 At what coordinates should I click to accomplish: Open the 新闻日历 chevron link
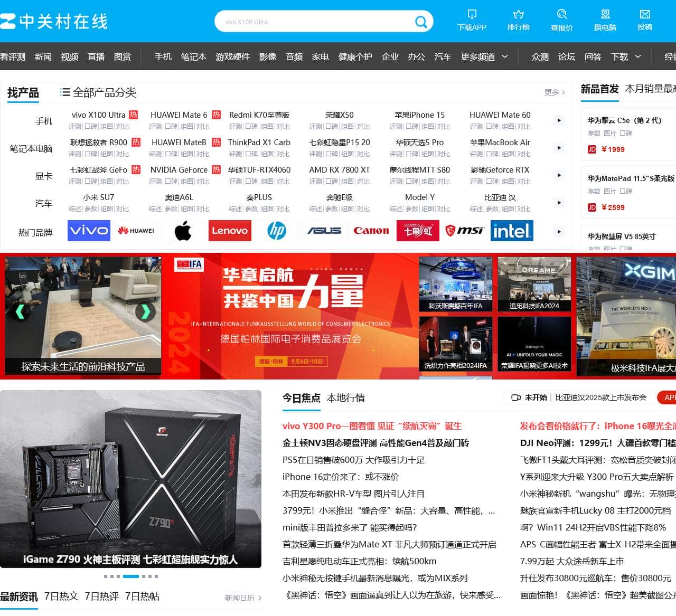pos(243,598)
